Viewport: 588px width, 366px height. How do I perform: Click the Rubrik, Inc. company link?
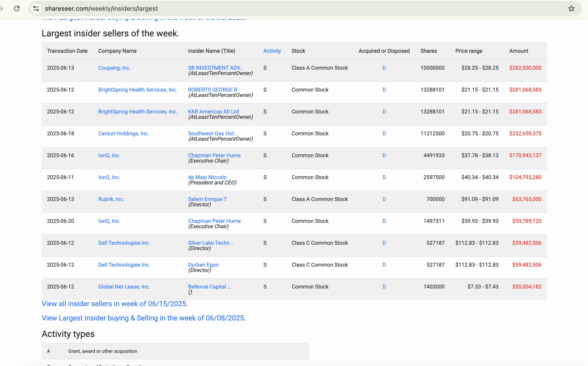[111, 199]
